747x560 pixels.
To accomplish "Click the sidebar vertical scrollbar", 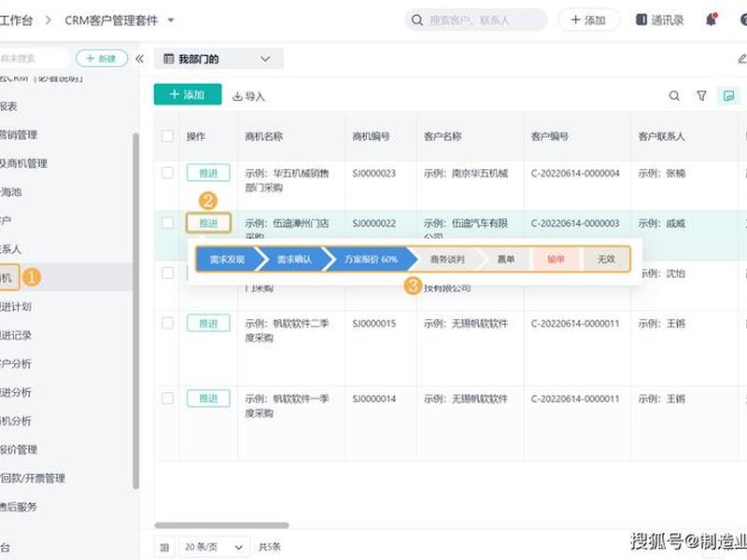I will click(x=135, y=311).
